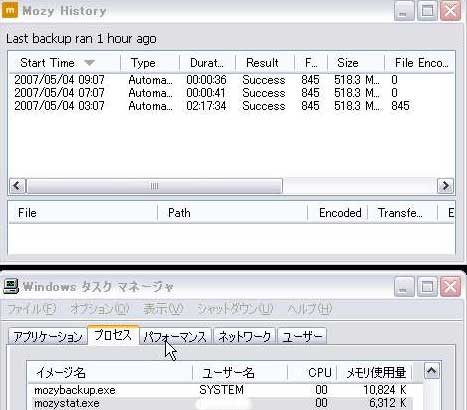Click the F... files column header

pyautogui.click(x=311, y=63)
